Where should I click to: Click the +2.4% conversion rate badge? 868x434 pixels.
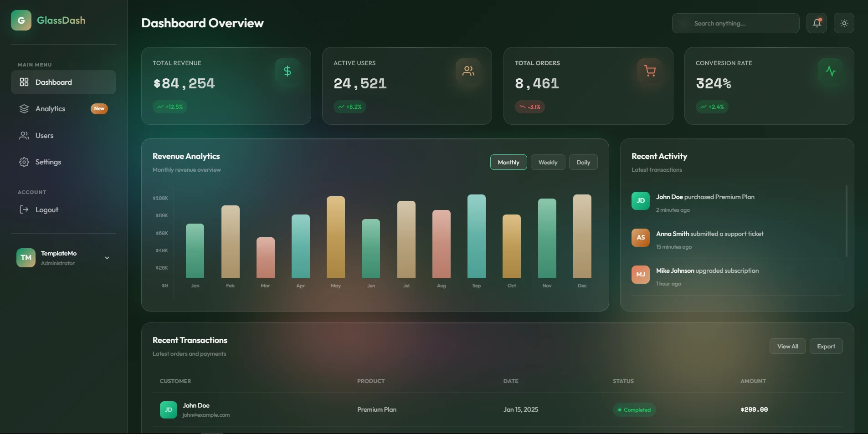pyautogui.click(x=712, y=107)
